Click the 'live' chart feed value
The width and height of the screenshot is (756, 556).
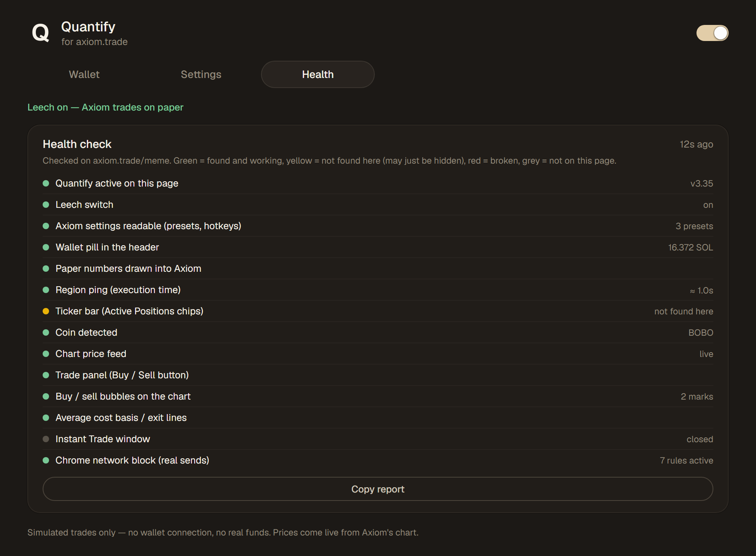tap(706, 354)
